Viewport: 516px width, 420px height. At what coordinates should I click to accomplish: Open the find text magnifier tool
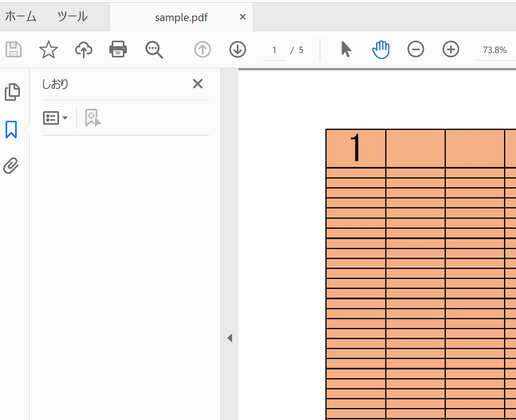(154, 50)
